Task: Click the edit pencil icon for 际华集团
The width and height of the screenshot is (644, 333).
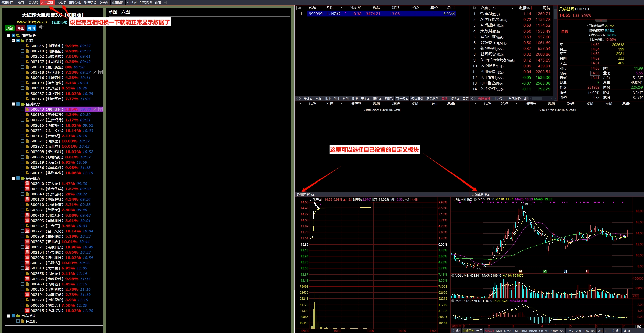Action: click(x=95, y=72)
